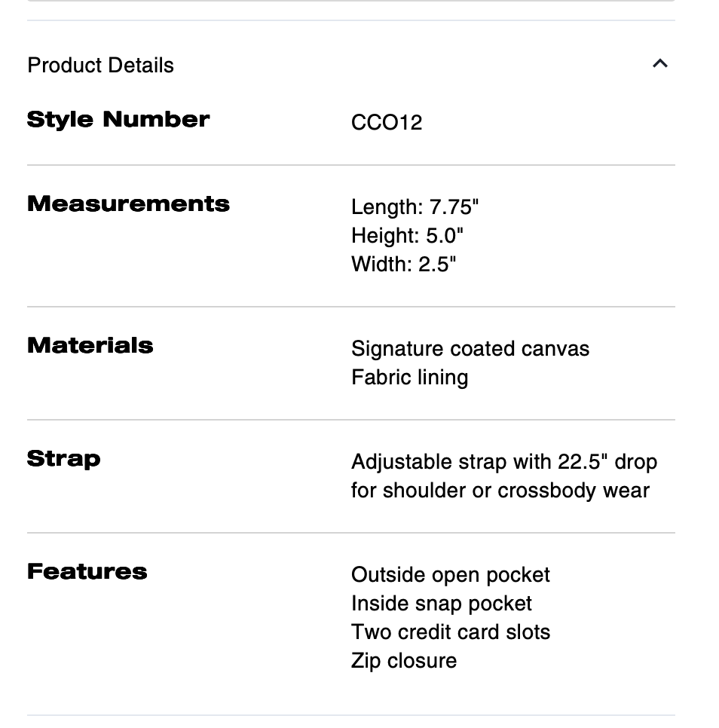Click the Outside open pocket feature
The image size is (719, 728).
point(450,575)
